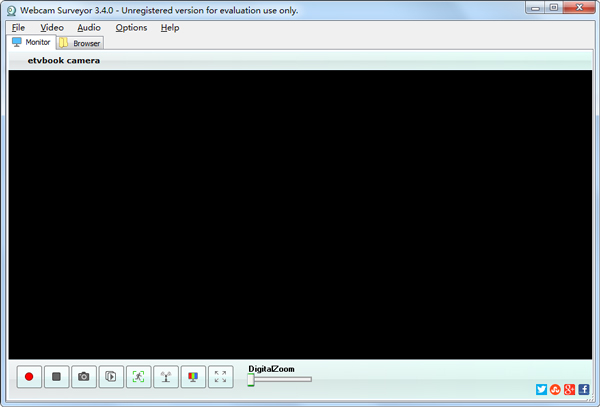Open the File menu
The width and height of the screenshot is (600, 407).
click(18, 28)
